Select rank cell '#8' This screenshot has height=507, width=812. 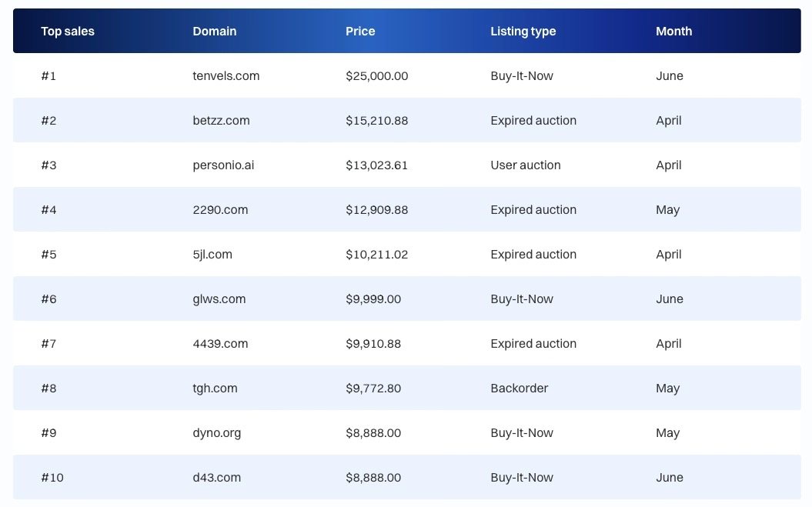click(48, 388)
